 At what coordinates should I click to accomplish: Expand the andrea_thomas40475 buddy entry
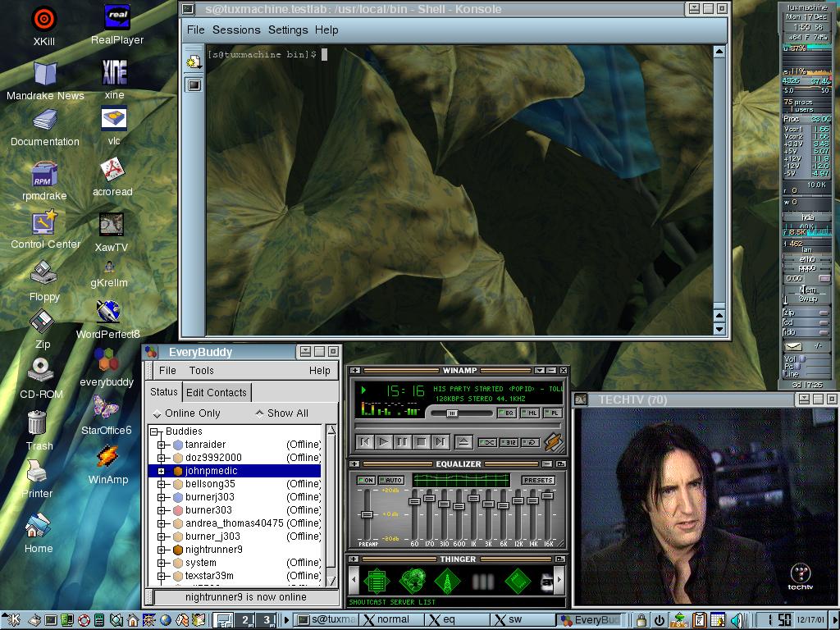(162, 523)
